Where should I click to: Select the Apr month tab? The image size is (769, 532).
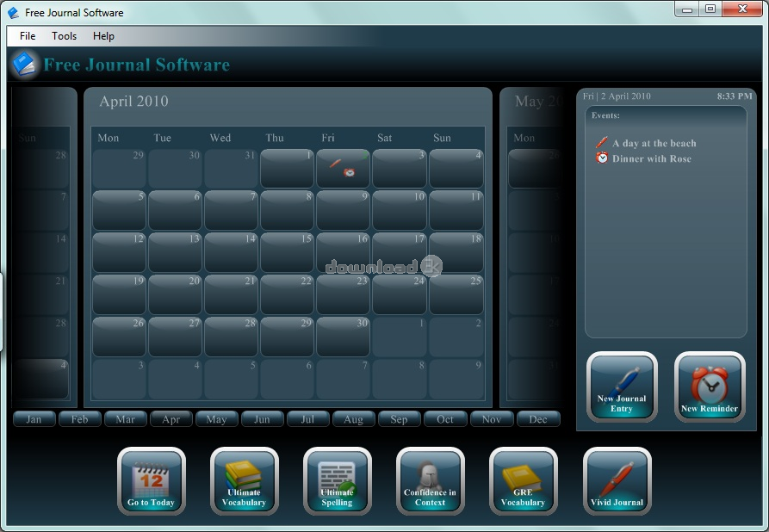pyautogui.click(x=171, y=419)
